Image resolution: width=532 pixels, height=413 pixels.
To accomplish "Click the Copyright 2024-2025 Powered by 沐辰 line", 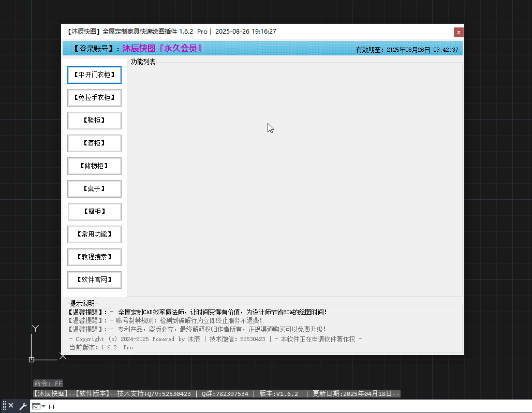I will pos(215,339).
